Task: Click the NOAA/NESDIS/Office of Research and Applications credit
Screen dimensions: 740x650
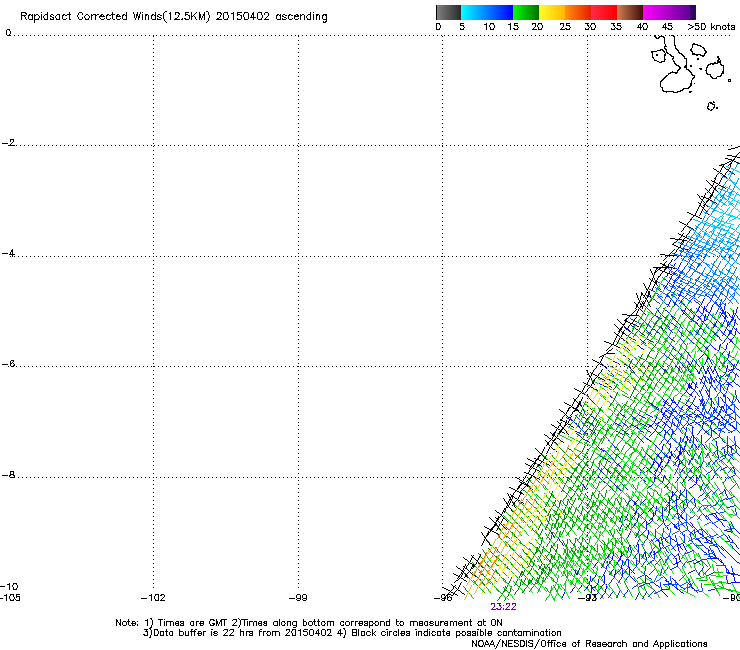Action: tap(589, 644)
